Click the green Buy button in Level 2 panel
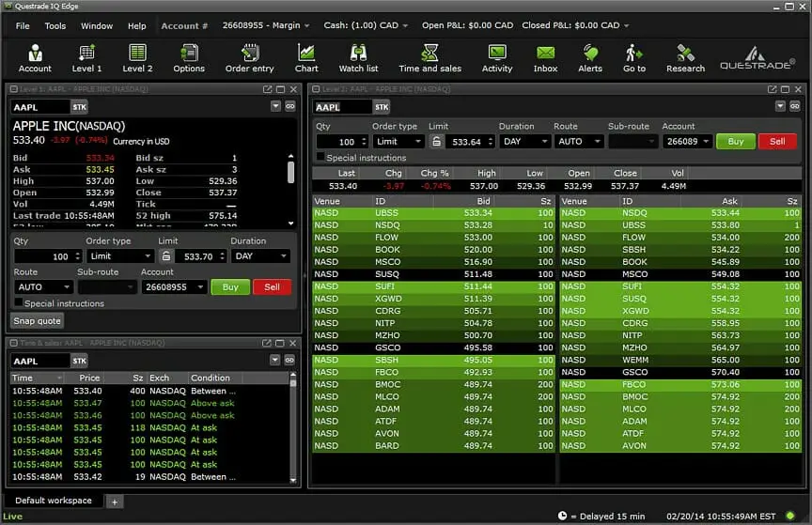 735,142
